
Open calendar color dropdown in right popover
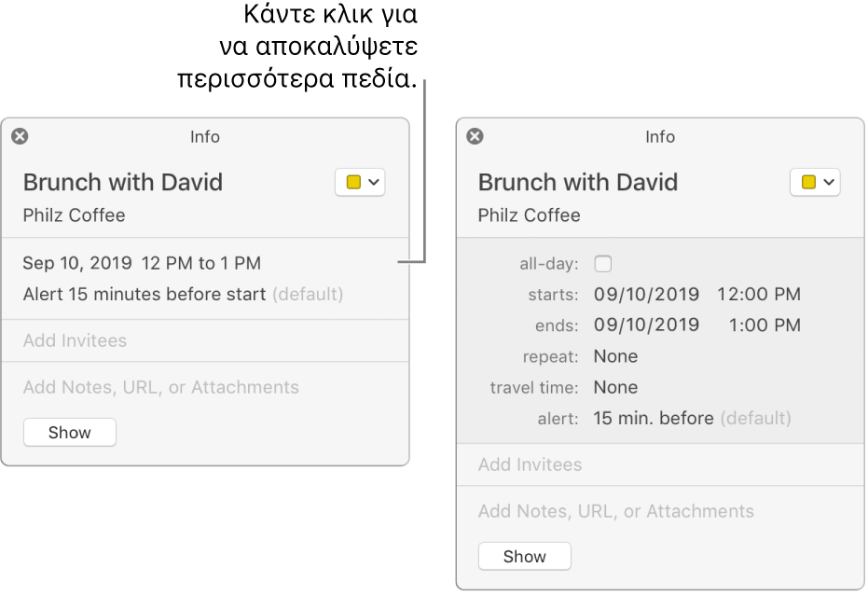point(815,182)
